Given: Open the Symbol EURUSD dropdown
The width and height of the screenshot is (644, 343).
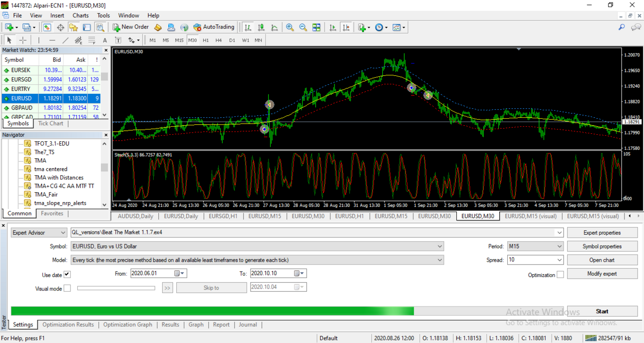Looking at the screenshot, I should pyautogui.click(x=257, y=246).
